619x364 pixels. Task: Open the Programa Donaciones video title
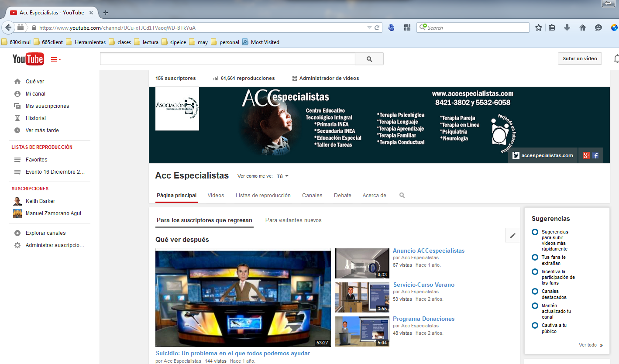424,319
